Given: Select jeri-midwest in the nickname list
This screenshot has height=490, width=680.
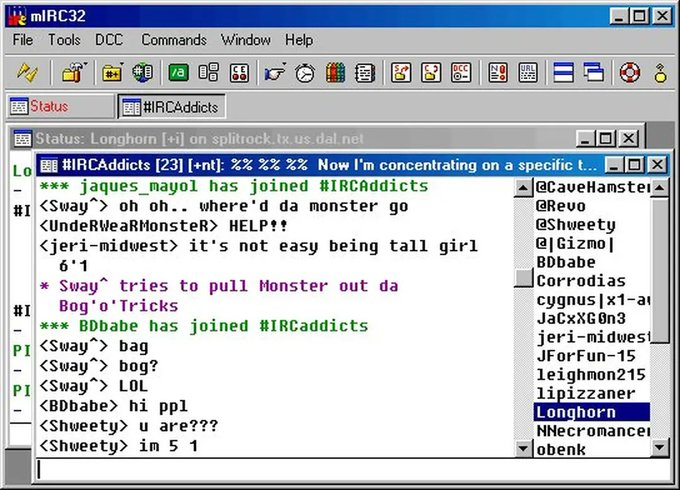Looking at the screenshot, I should [592, 337].
